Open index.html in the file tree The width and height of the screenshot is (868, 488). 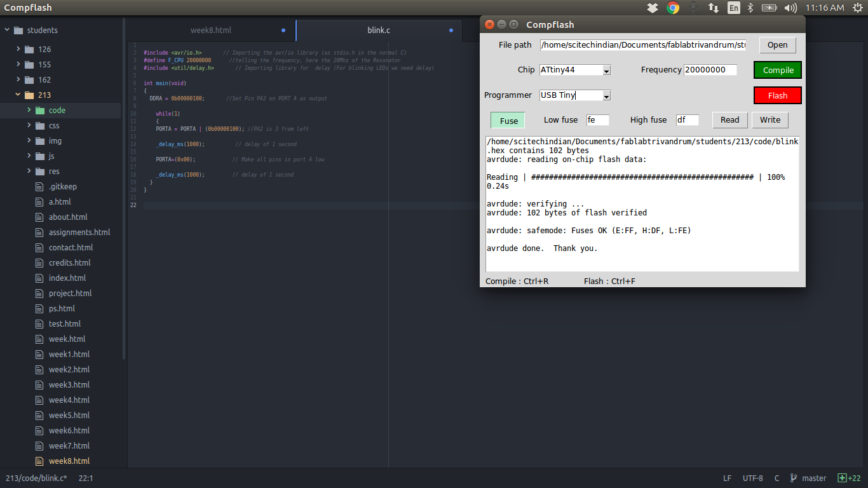67,278
